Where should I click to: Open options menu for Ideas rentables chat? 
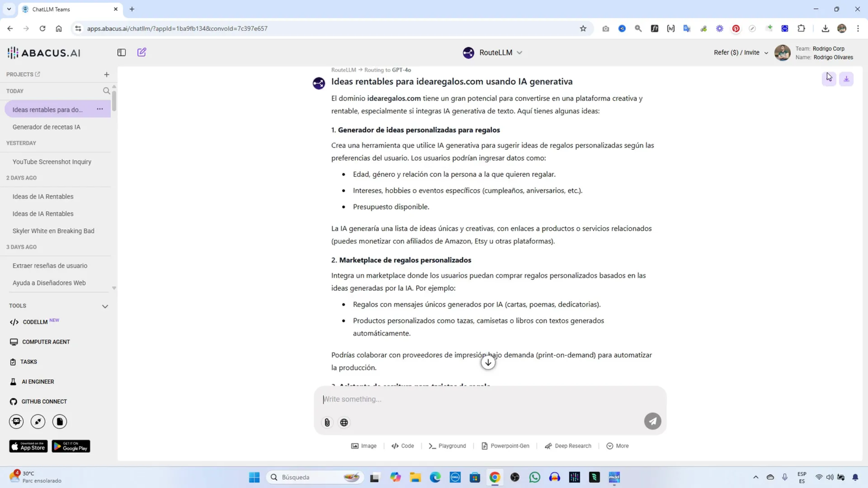(99, 109)
